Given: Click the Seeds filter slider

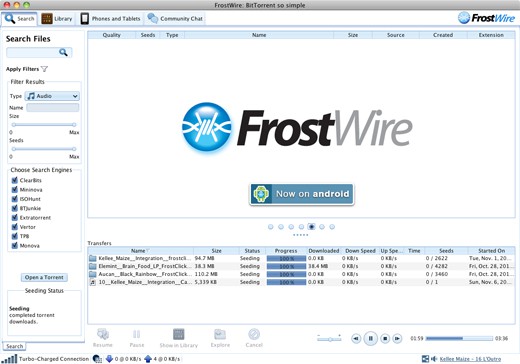Looking at the screenshot, I should pos(44,149).
